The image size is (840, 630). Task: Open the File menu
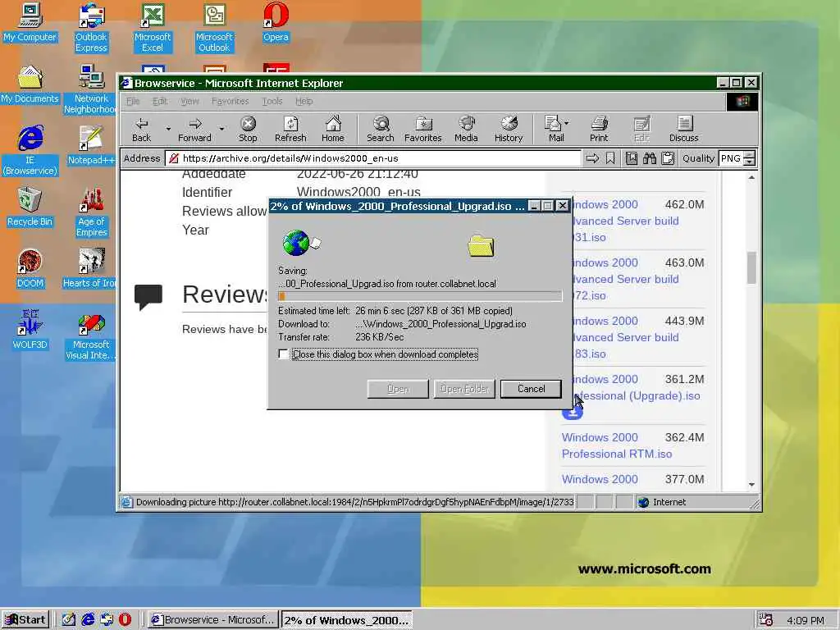tap(133, 101)
